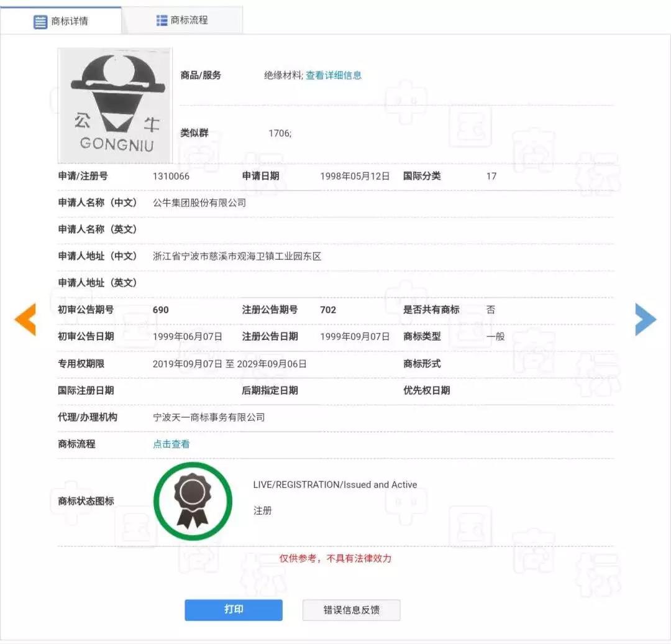Select similar group value 1706;
The width and height of the screenshot is (671, 644).
point(280,133)
